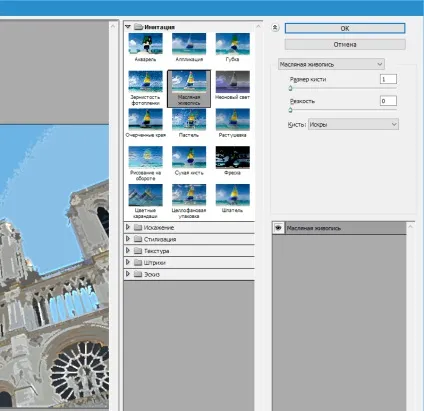
Task: Select the Неоновый свет filter thumbnail
Action: (233, 82)
